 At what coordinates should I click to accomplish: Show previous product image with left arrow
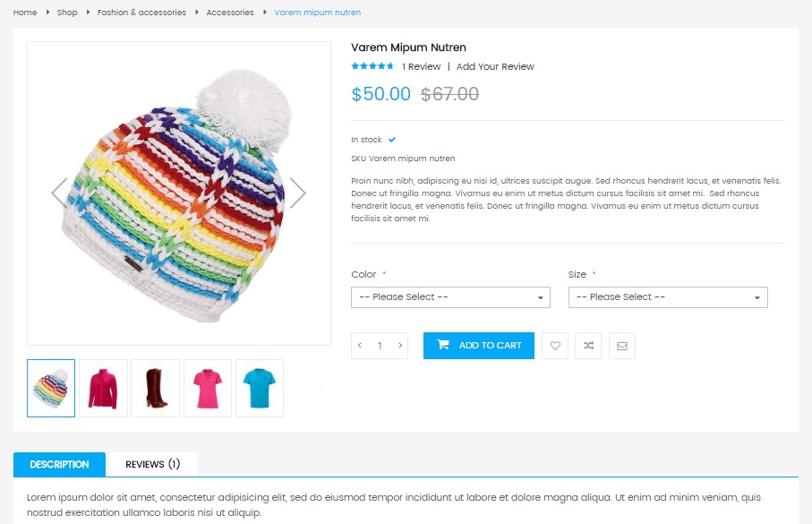coord(60,193)
